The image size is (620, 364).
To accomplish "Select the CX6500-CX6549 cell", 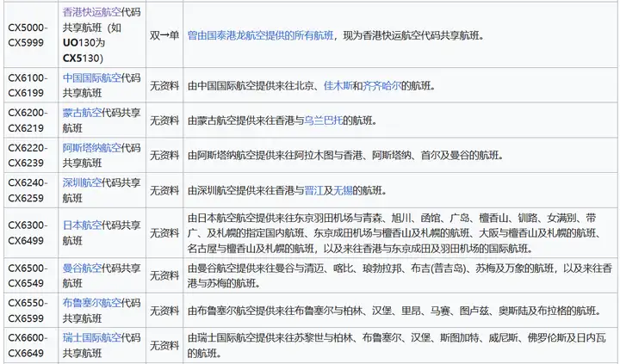I will point(31,275).
